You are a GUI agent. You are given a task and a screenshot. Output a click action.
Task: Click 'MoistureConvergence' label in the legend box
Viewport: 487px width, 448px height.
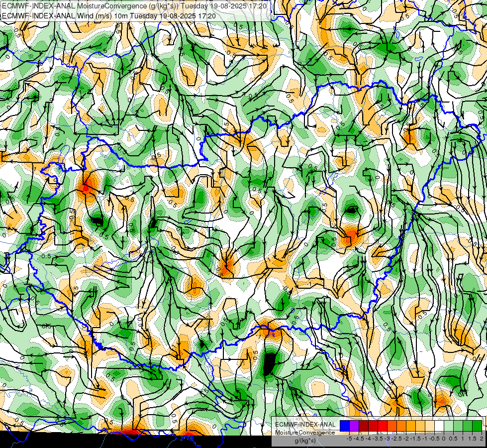(305, 433)
